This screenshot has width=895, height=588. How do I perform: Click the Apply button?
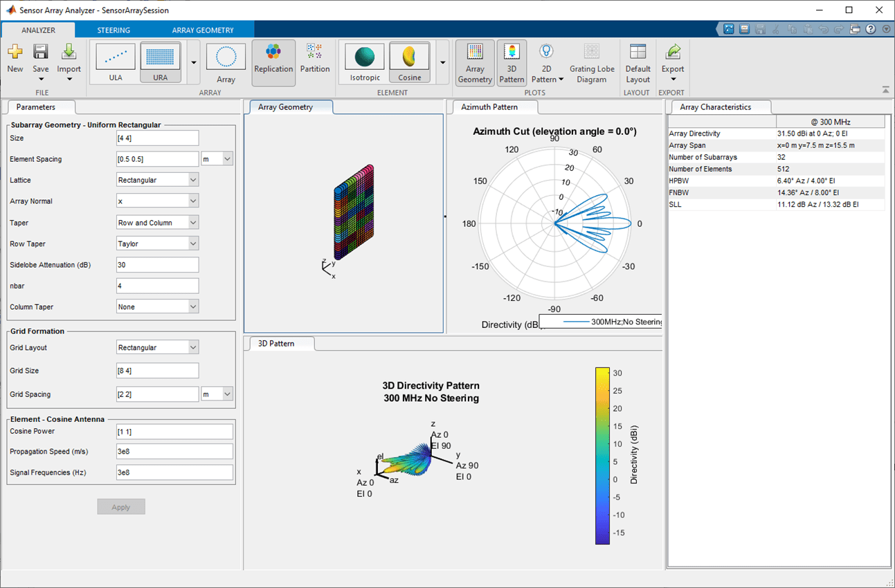click(121, 506)
